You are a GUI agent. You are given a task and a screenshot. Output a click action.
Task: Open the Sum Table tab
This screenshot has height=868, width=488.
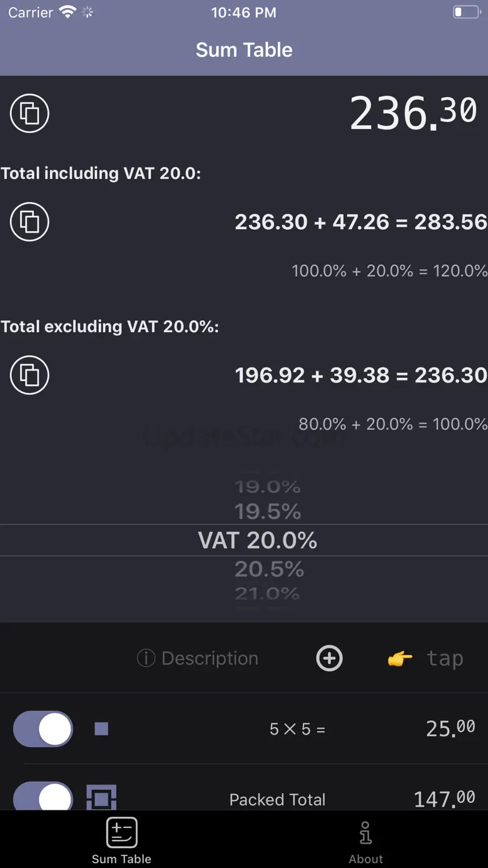[x=121, y=840]
